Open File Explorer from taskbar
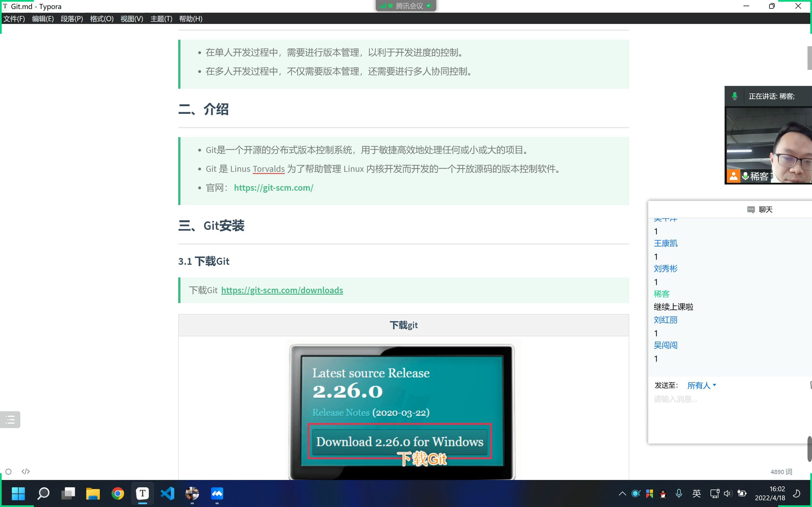The width and height of the screenshot is (812, 507). [92, 493]
